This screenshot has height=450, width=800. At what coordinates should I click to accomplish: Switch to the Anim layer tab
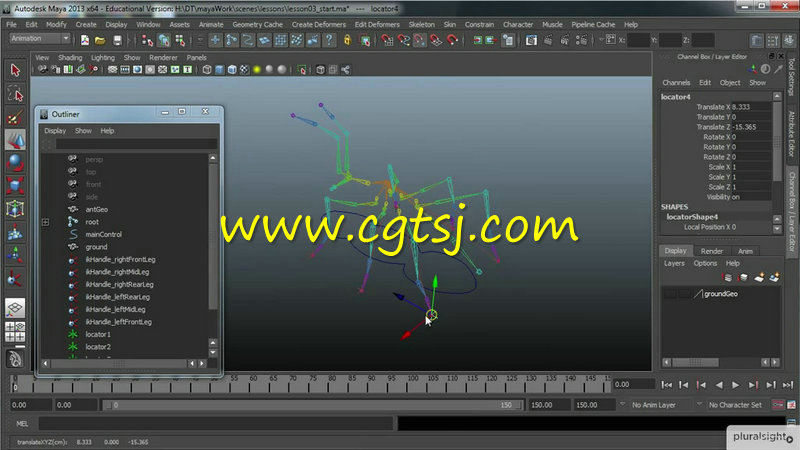click(x=745, y=251)
